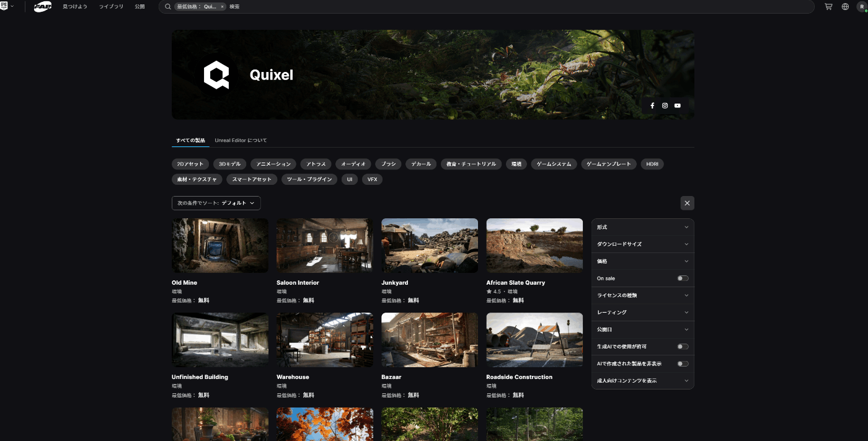Open Quixel's Instagram page

point(665,105)
